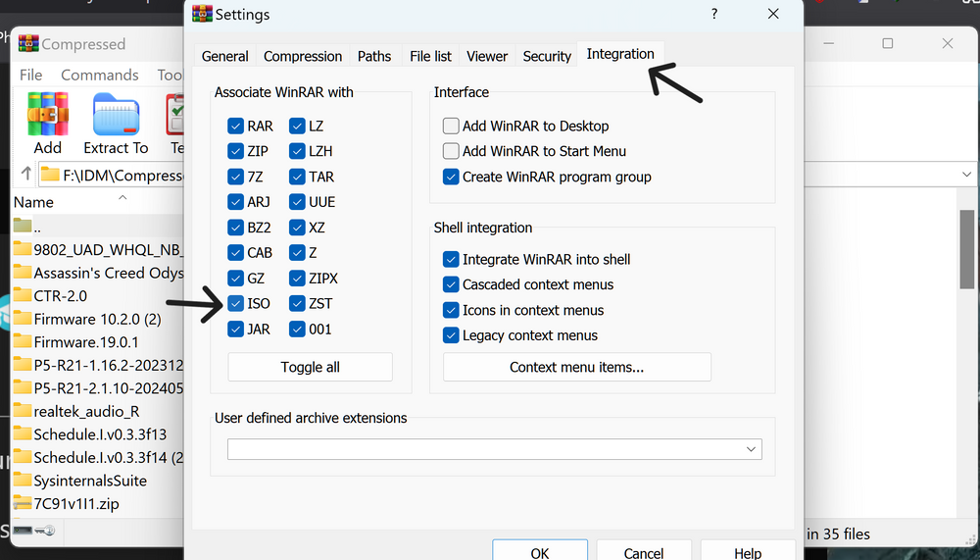Uncheck Legacy context menus
This screenshot has height=560, width=980.
click(451, 335)
